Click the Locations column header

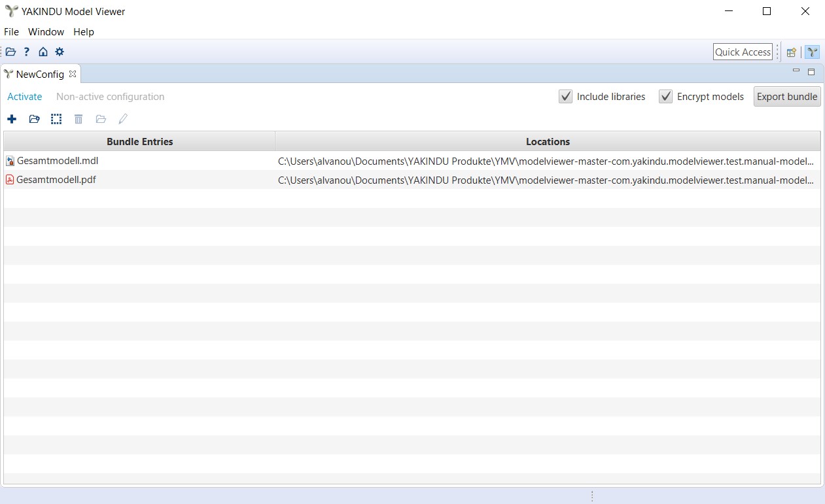(548, 141)
